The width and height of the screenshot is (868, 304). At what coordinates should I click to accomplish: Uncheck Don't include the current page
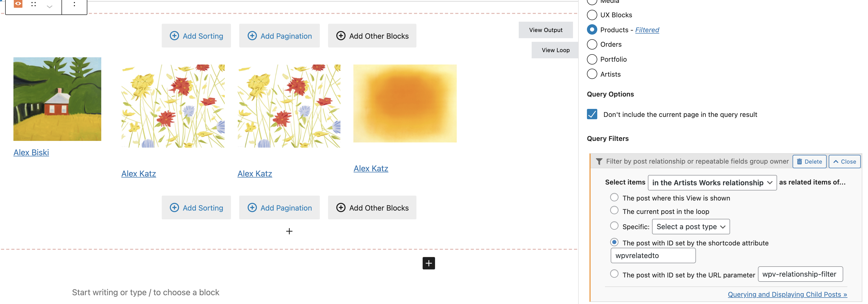click(x=592, y=114)
